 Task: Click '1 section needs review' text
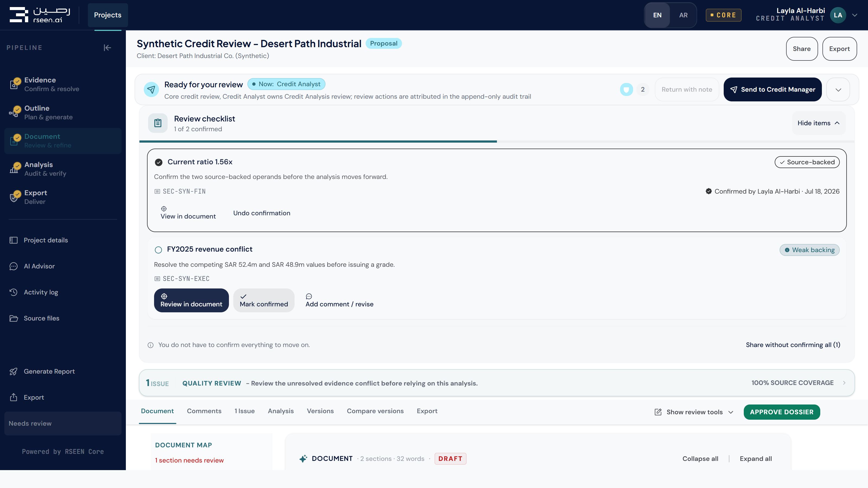189,460
